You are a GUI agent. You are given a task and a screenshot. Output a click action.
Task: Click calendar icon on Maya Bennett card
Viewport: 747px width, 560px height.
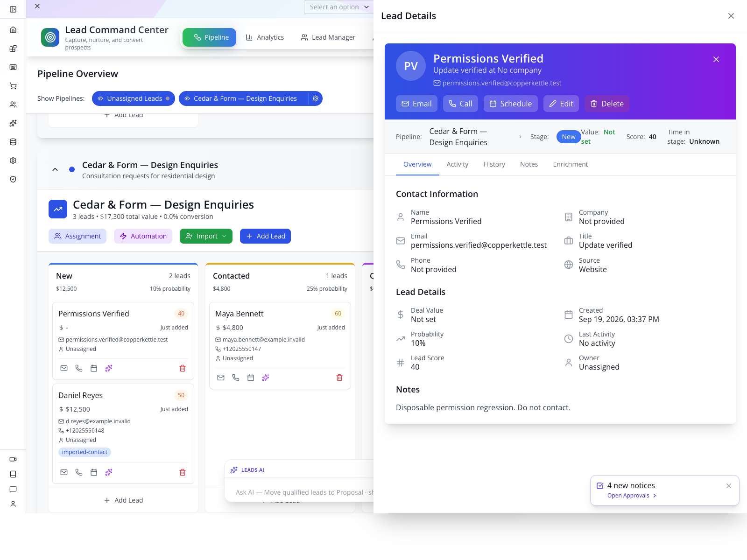251,378
